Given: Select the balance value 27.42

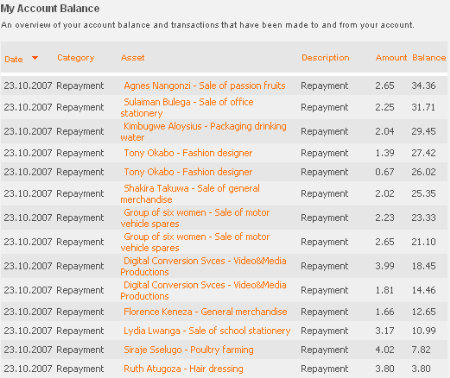Looking at the screenshot, I should pyautogui.click(x=423, y=153).
